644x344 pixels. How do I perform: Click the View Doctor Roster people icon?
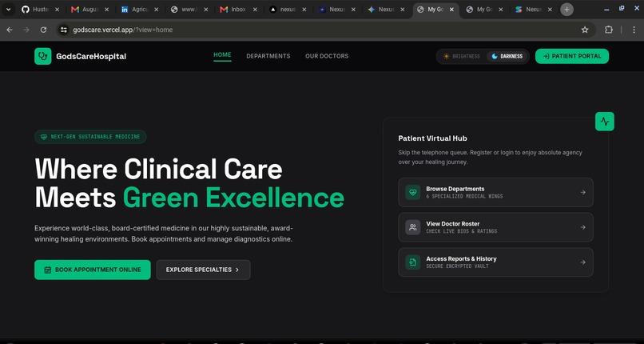413,227
